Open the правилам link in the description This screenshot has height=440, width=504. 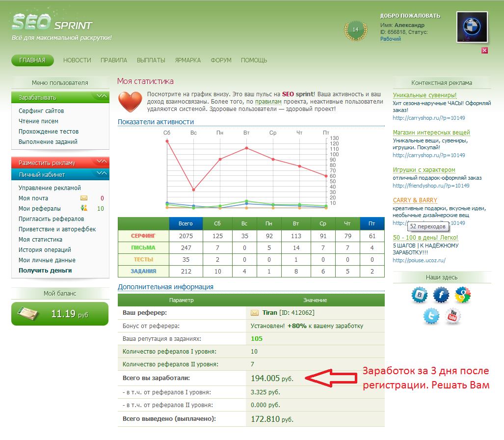coord(268,102)
